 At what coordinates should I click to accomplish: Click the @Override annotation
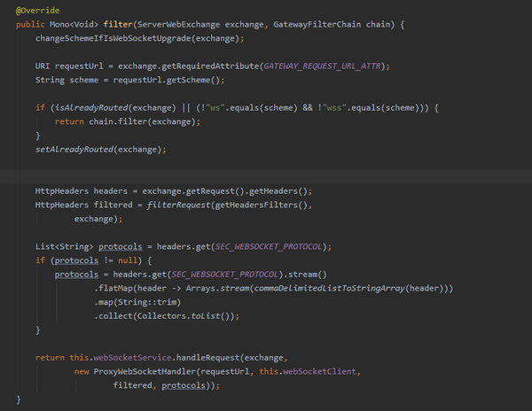37,11
